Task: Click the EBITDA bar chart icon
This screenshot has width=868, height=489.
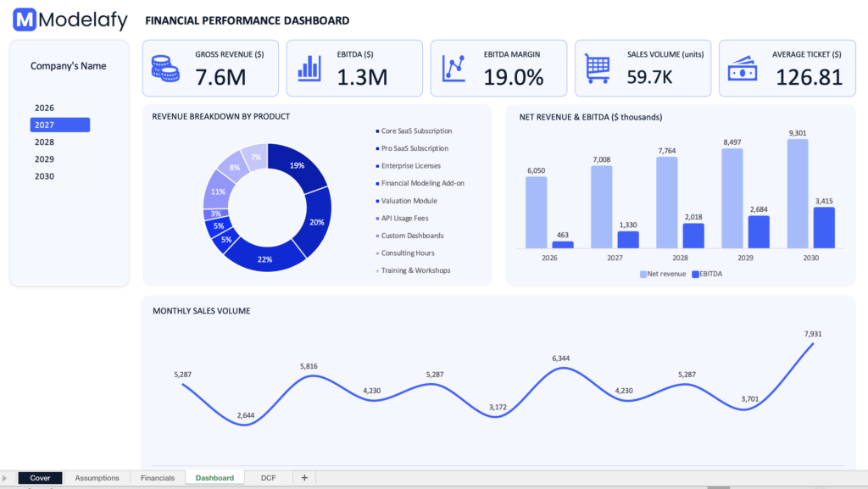Action: (309, 68)
